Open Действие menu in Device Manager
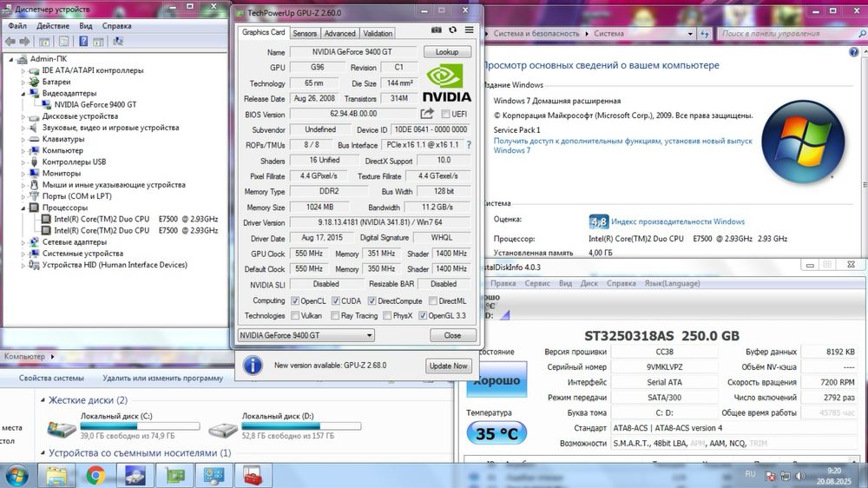The image size is (868, 488). coord(53,25)
